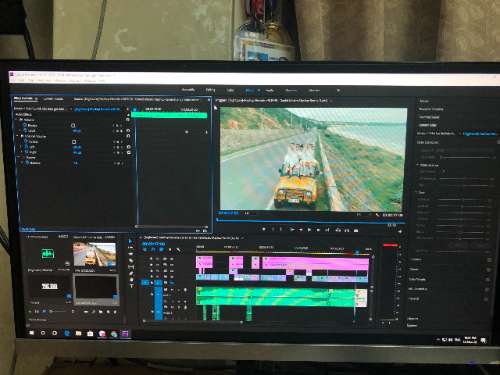The image size is (500, 375).
Task: Switch Project panel to Icon View
Action: click(44, 312)
